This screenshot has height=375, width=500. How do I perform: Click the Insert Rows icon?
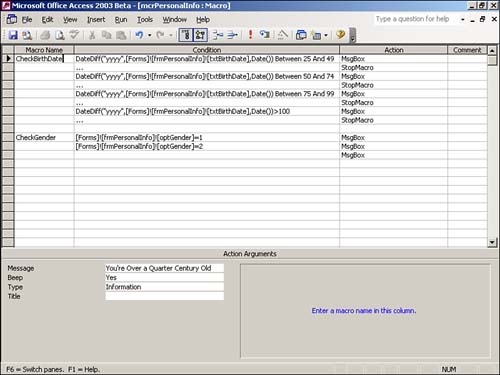click(x=218, y=35)
